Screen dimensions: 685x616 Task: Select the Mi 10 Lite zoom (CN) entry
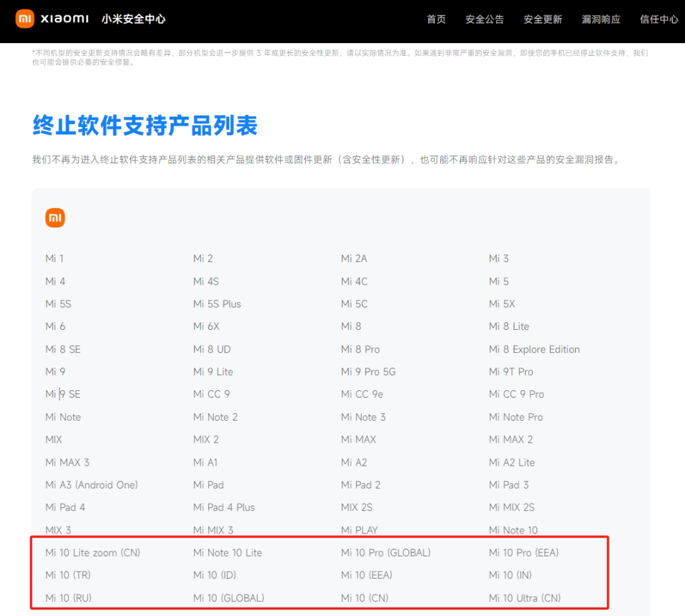coord(93,553)
